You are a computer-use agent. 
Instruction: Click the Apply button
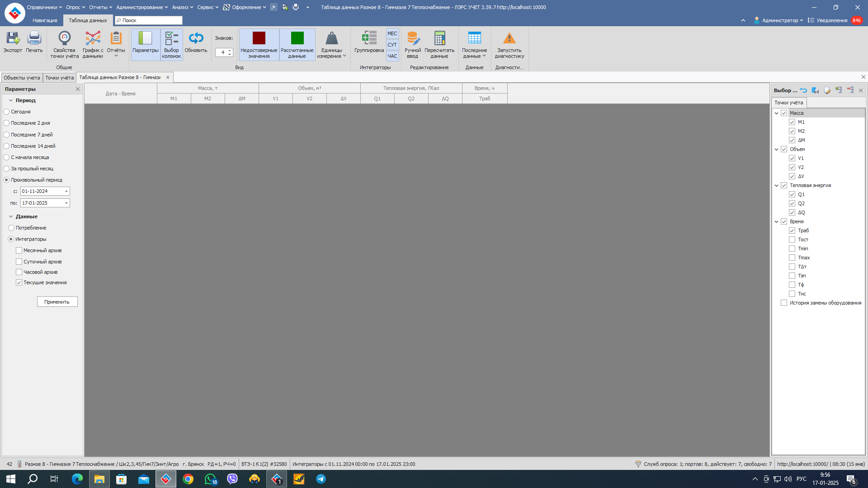[57, 302]
